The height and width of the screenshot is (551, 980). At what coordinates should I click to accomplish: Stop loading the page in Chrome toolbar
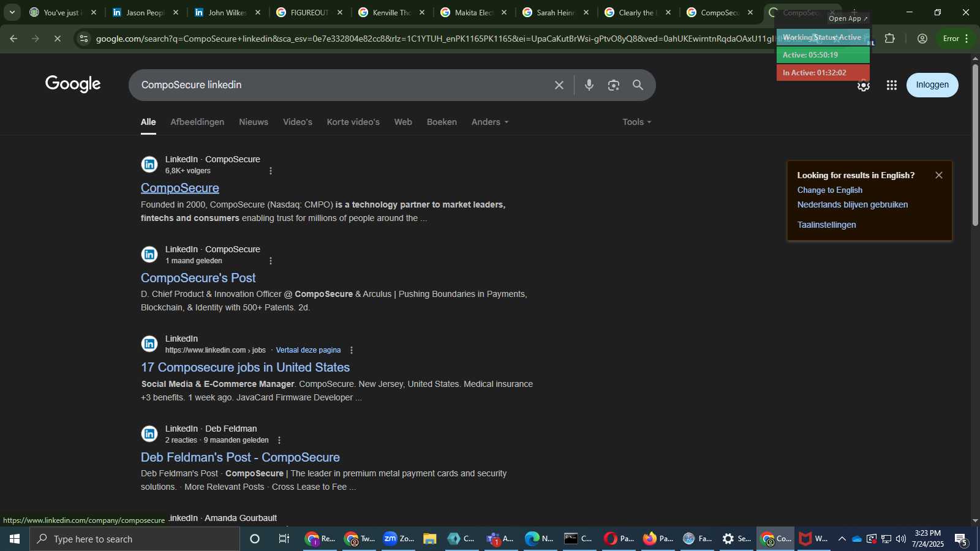(x=58, y=39)
